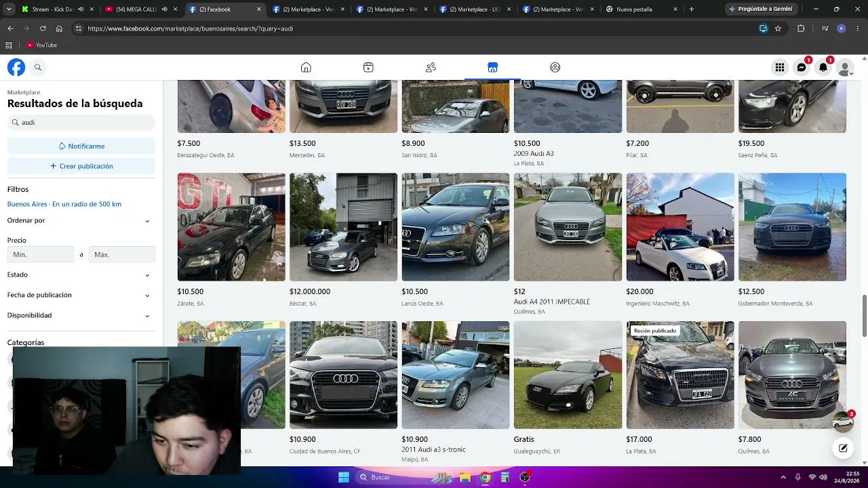Click the page vertical scrollbar
868x488 pixels.
[x=865, y=315]
